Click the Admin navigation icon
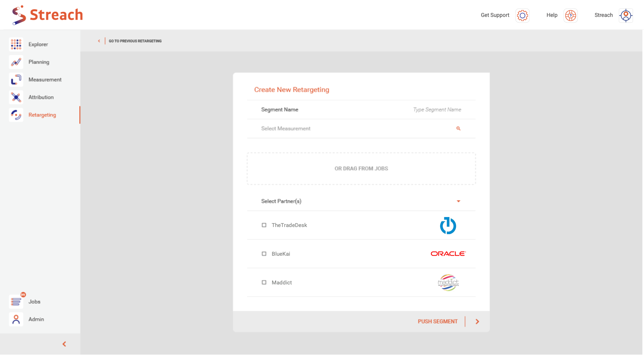The width and height of the screenshot is (644, 356). pyautogui.click(x=15, y=319)
